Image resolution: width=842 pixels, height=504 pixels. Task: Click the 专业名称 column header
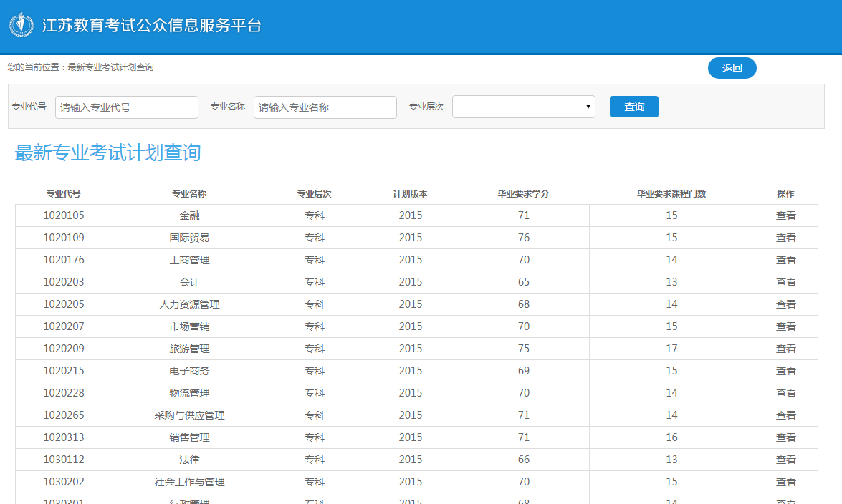tap(189, 194)
